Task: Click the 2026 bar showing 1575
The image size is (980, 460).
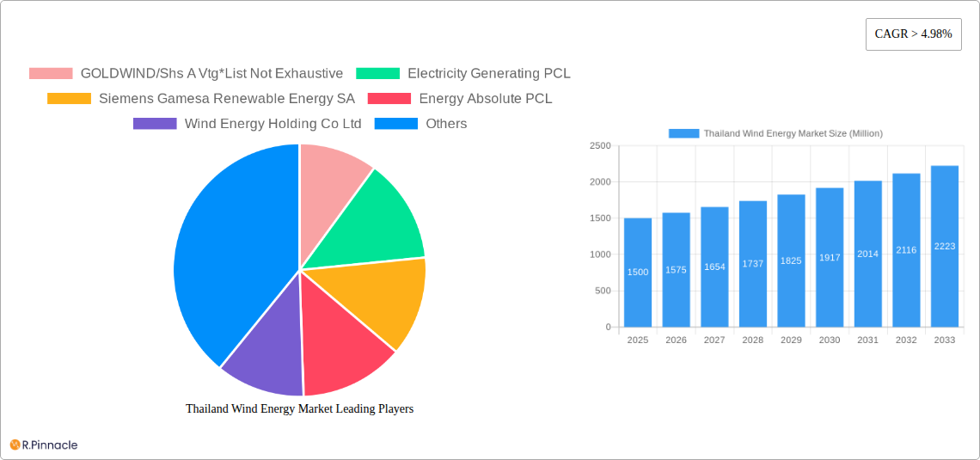Action: coord(677,270)
